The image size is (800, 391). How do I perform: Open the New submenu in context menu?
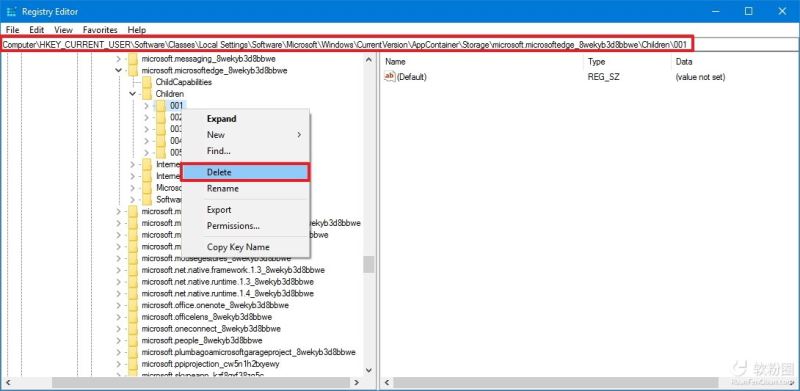tap(245, 135)
